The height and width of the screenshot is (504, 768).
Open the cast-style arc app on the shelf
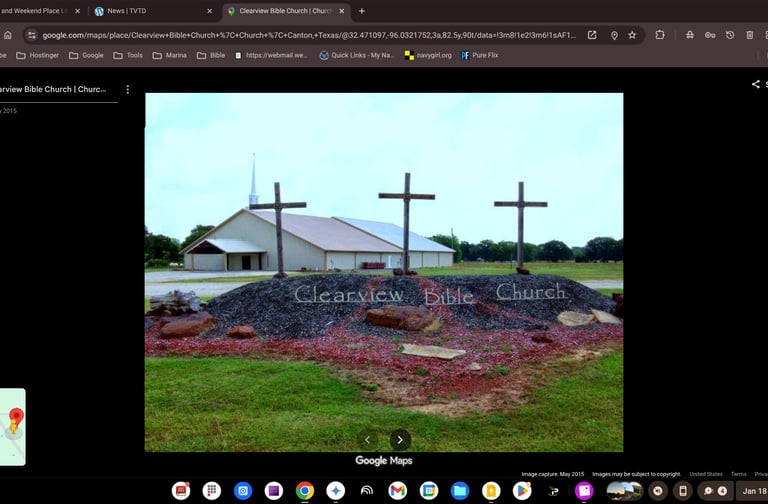pyautogui.click(x=366, y=490)
